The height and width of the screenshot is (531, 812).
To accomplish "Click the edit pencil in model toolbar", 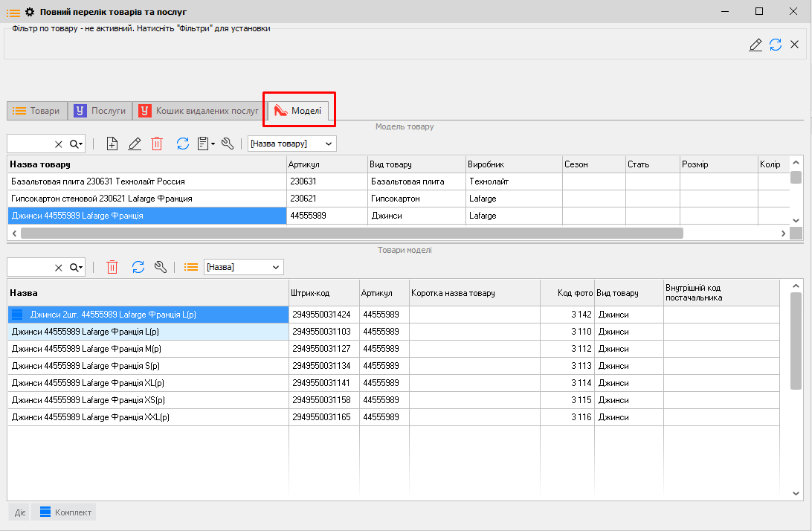I will pyautogui.click(x=135, y=144).
